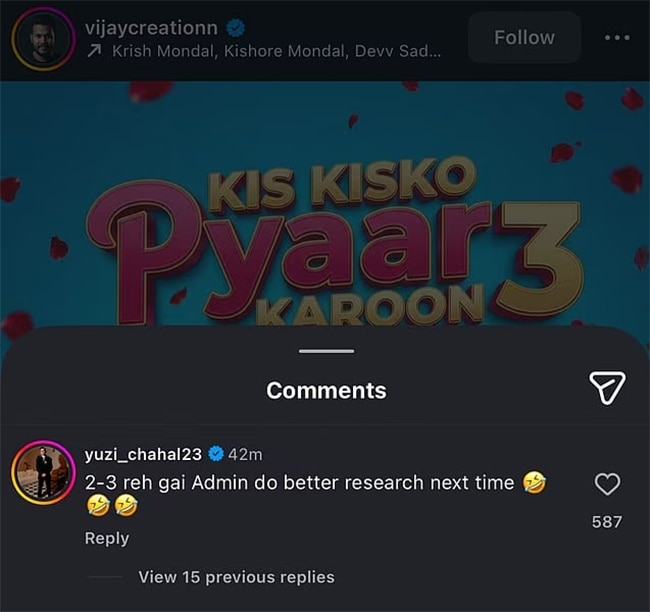Click the 42m comment timestamp

click(x=245, y=455)
